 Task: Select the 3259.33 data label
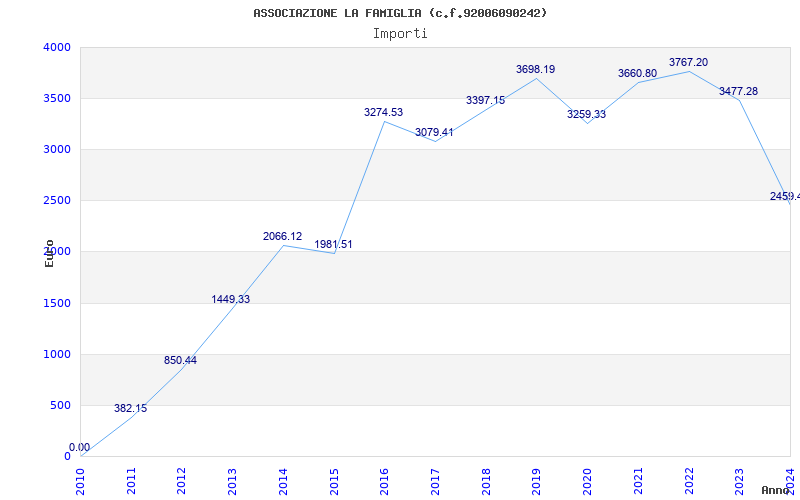(x=586, y=114)
